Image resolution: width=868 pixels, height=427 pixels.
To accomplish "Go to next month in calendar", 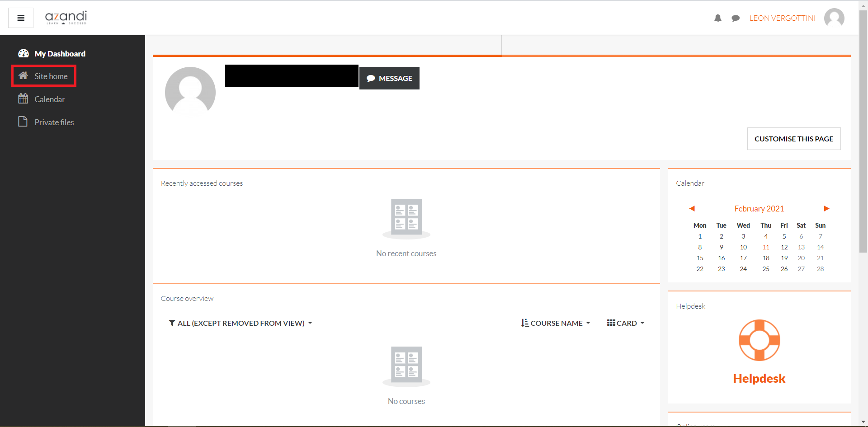I will (826, 208).
